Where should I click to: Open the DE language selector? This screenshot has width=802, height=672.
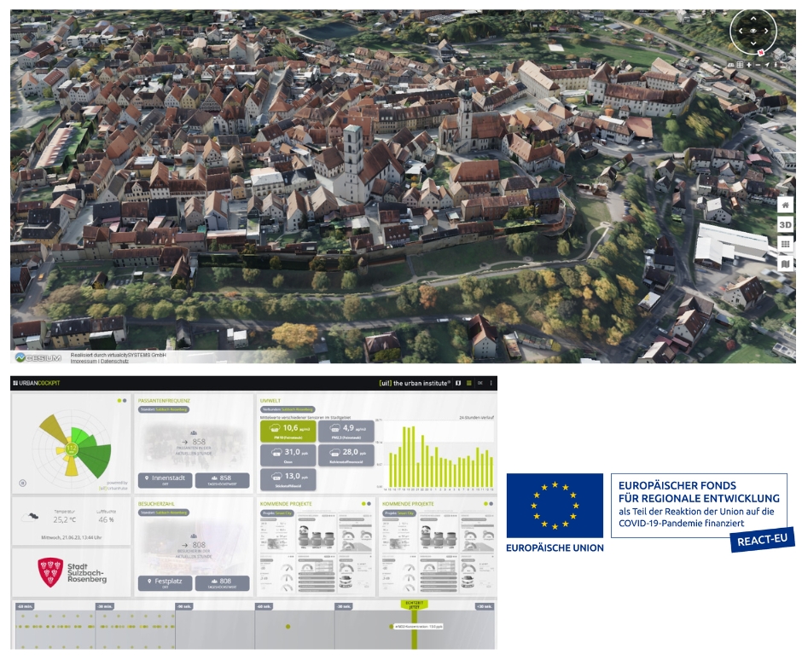point(479,384)
